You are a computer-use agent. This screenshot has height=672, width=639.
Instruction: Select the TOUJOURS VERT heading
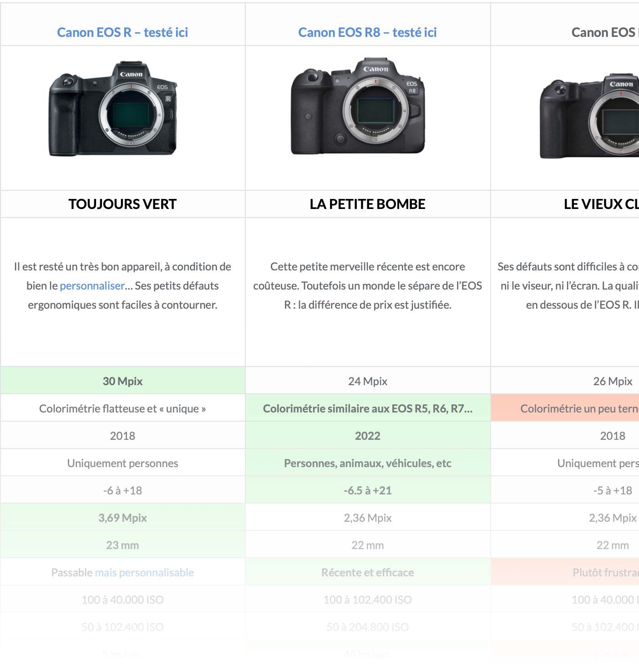[x=122, y=204]
